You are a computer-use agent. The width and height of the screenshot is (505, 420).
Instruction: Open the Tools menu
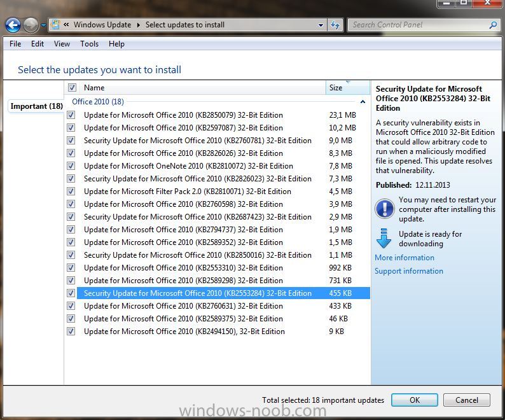[x=89, y=44]
